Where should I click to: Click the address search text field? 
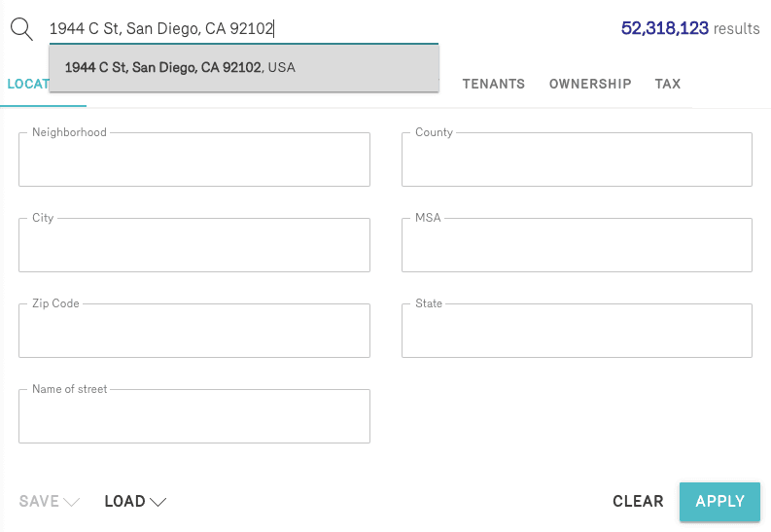click(243, 29)
